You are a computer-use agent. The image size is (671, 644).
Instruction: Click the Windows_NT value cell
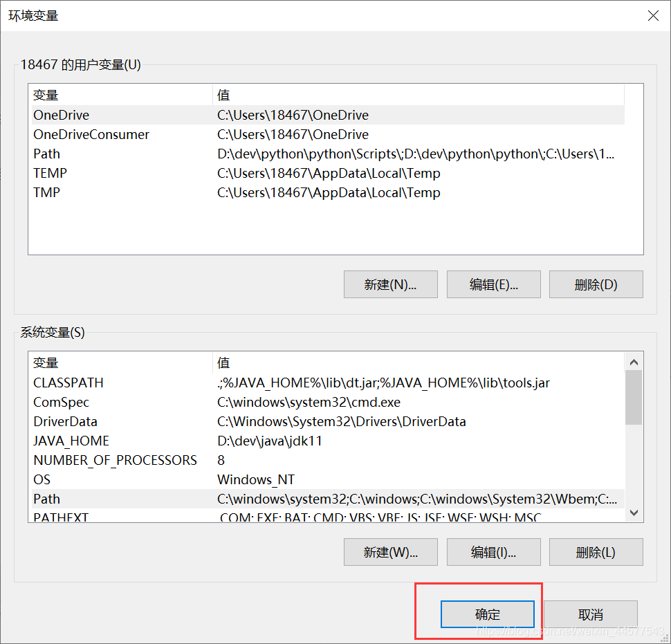tap(256, 479)
